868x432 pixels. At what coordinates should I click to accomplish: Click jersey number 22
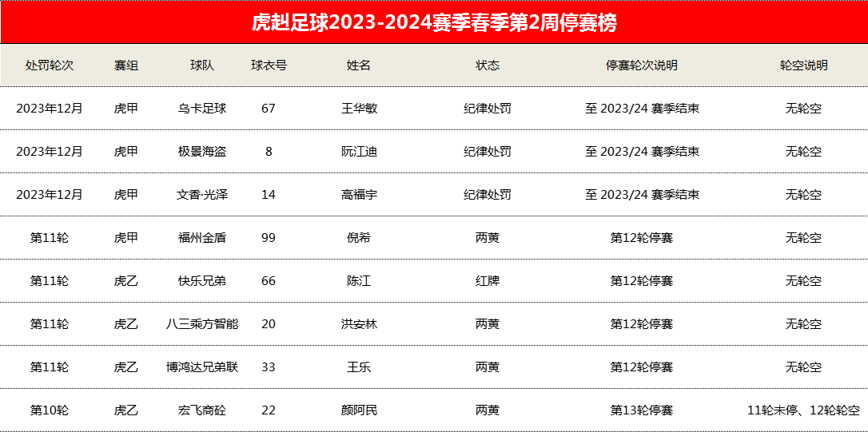pos(269,410)
